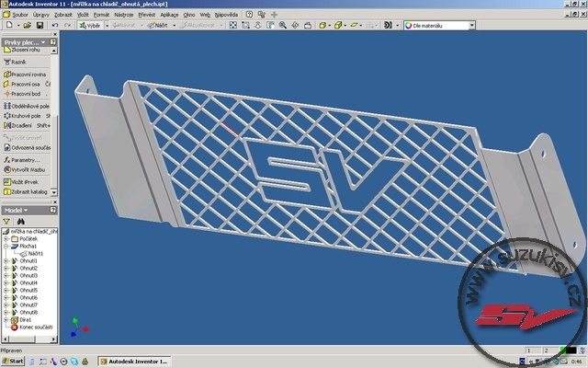Select the magnifier Zoom tool

pyautogui.click(x=283, y=25)
